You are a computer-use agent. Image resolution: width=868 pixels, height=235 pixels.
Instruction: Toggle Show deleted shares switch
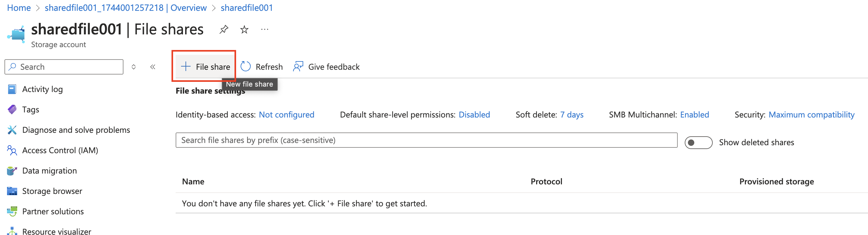tap(698, 143)
